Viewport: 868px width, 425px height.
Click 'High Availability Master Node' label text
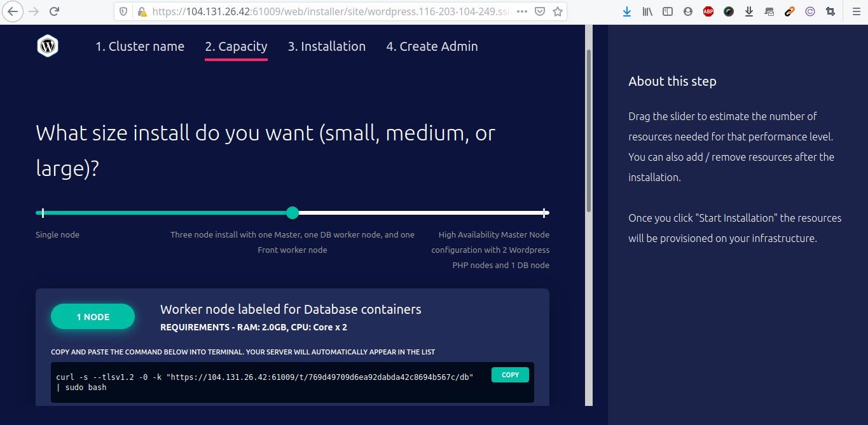point(490,250)
